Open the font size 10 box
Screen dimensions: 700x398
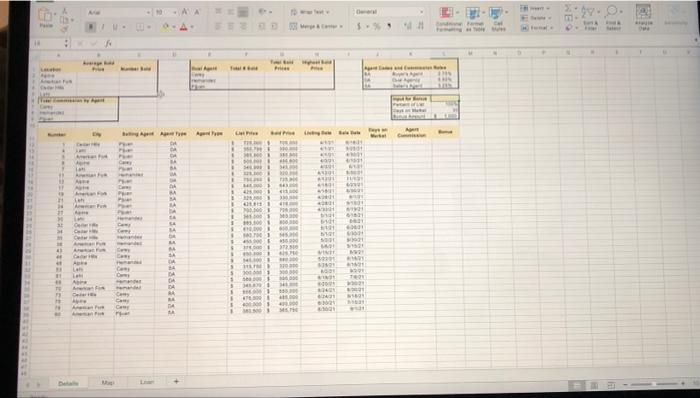tap(166, 13)
